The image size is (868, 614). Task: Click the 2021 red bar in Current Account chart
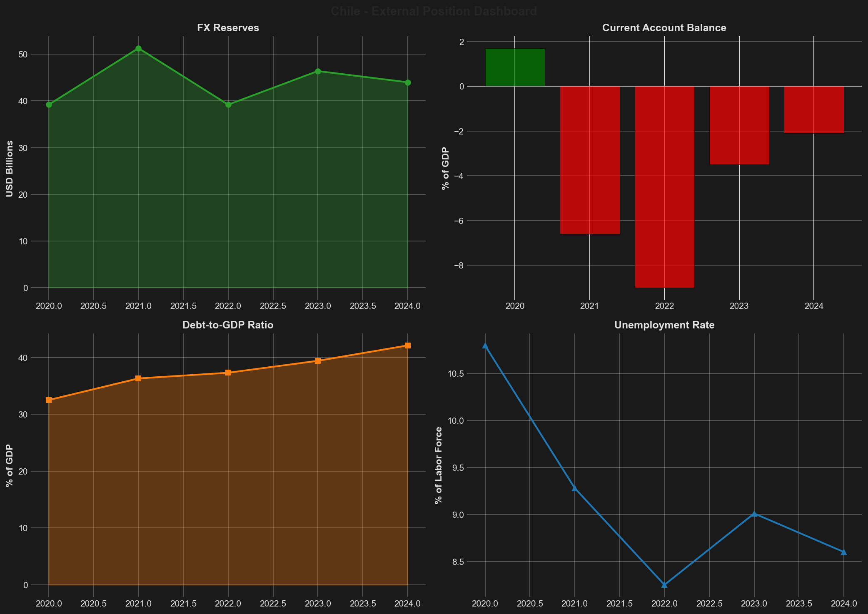pyautogui.click(x=590, y=160)
